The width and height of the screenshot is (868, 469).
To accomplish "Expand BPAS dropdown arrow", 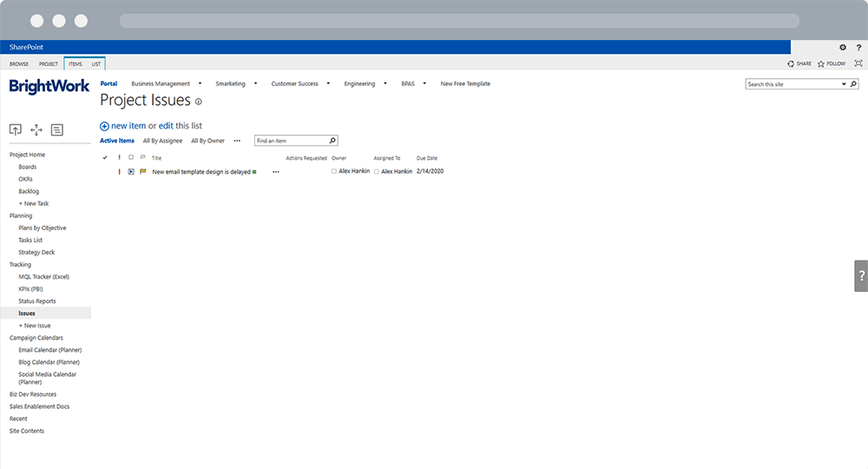I will [424, 83].
